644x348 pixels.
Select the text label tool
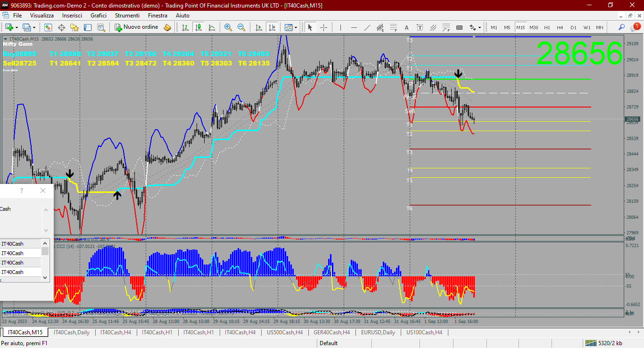pyautogui.click(x=420, y=27)
